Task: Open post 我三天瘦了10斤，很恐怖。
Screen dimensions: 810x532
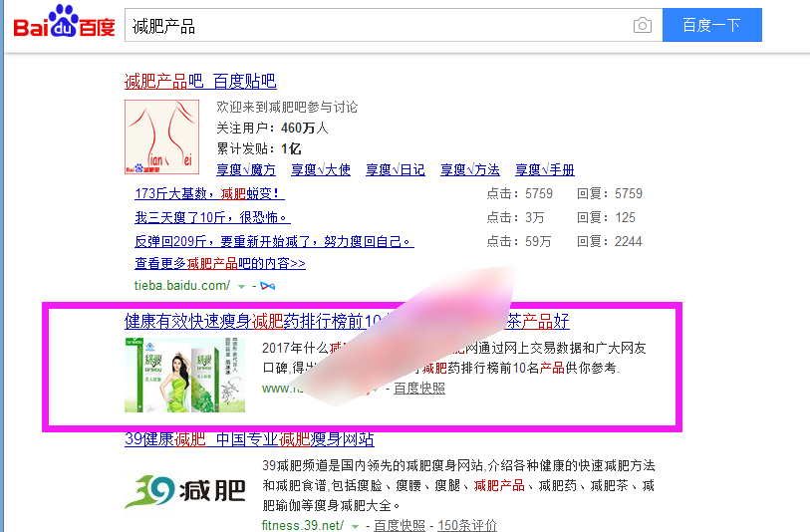Action: (x=212, y=217)
